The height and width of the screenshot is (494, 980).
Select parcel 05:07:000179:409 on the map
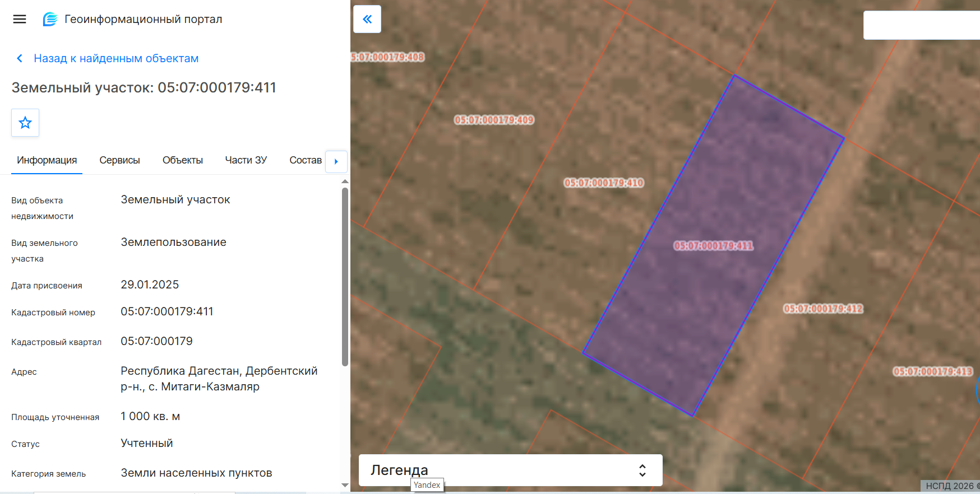tap(494, 120)
